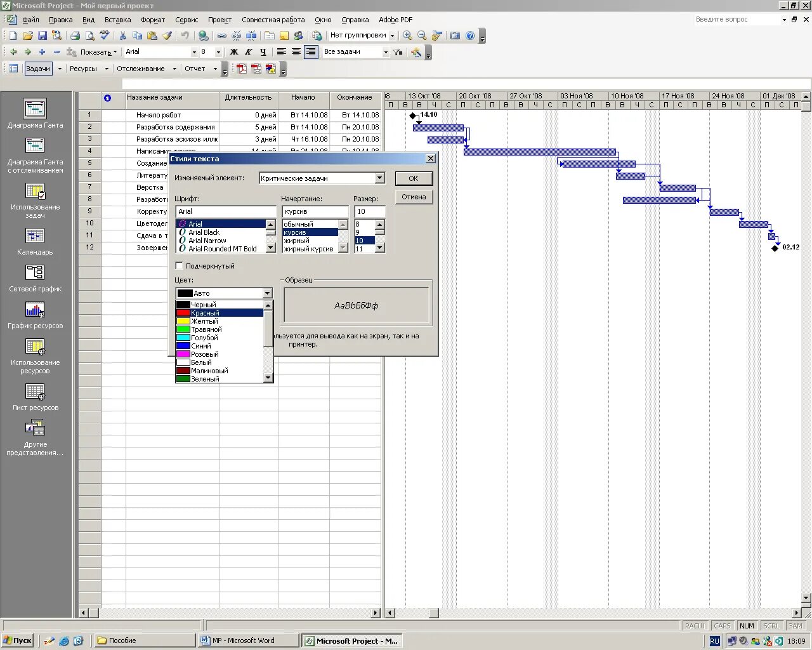Screen dimensions: 812x650
Task: Click the Convert to Adobe PDF icon
Action: tap(242, 69)
